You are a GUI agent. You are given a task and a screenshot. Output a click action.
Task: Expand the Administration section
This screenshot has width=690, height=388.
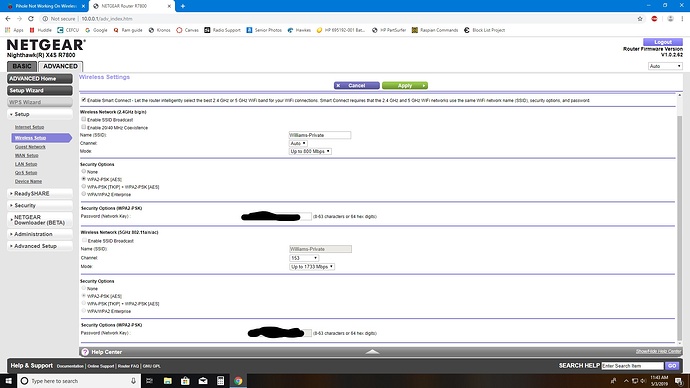point(40,234)
